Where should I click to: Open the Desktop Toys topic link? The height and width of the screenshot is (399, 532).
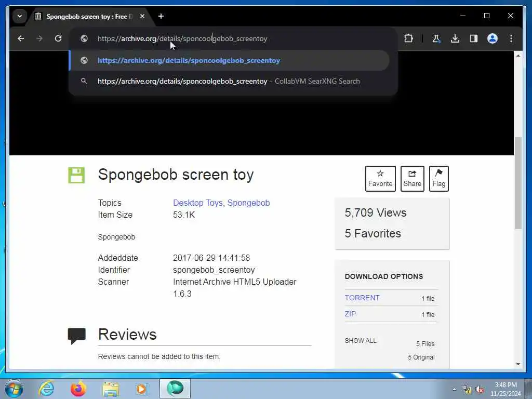[x=198, y=203]
